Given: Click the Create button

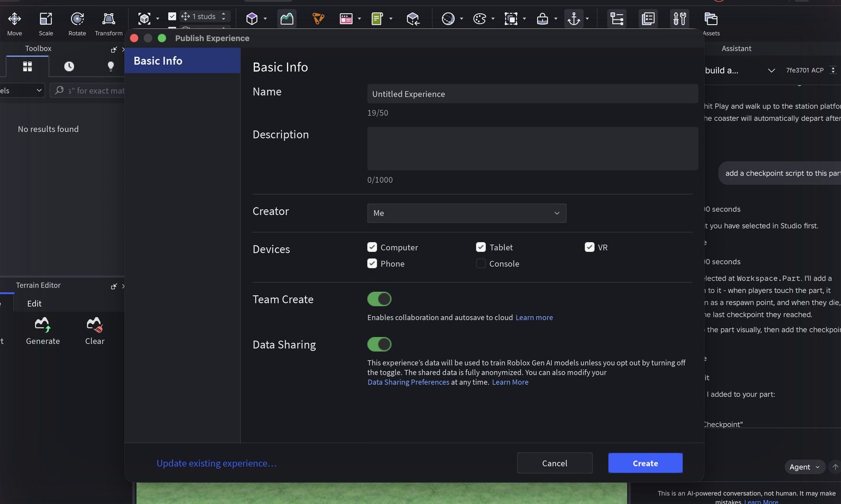Looking at the screenshot, I should click(645, 463).
